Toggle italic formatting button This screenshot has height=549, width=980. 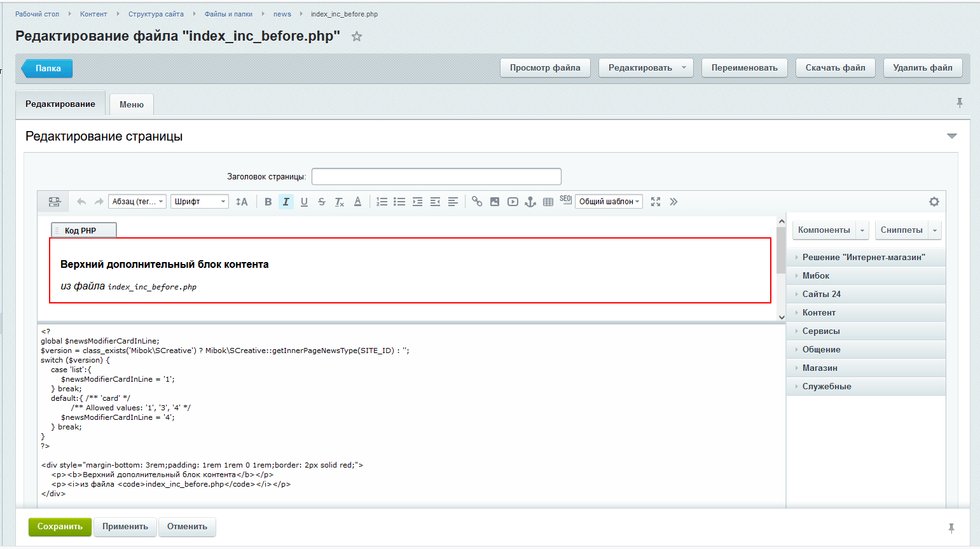tap(286, 202)
